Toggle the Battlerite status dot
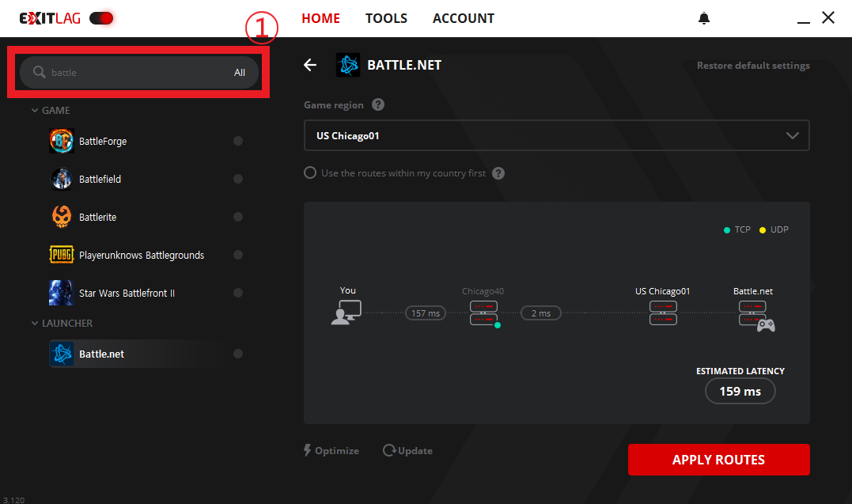 point(238,217)
